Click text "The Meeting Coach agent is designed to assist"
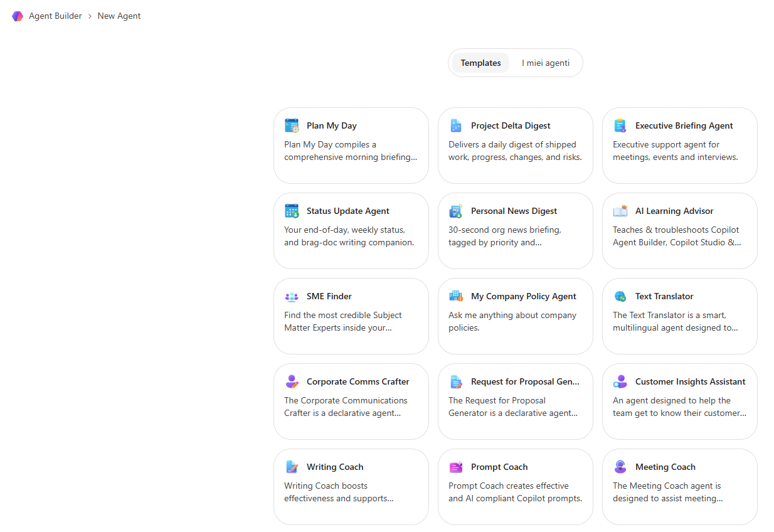Viewport: 774px width, 532px height. point(667,492)
